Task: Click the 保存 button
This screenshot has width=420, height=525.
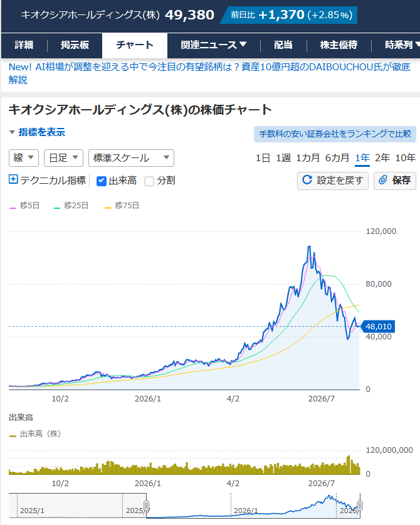Action: tap(394, 181)
